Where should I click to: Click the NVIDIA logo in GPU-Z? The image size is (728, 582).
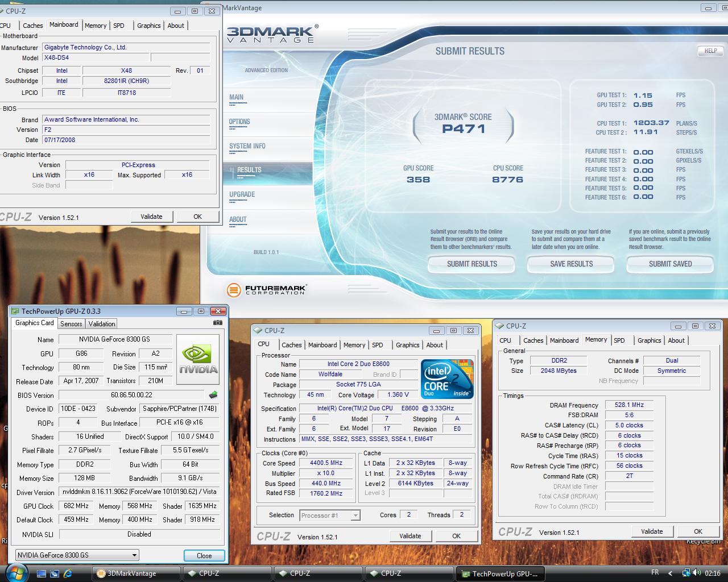[x=198, y=359]
